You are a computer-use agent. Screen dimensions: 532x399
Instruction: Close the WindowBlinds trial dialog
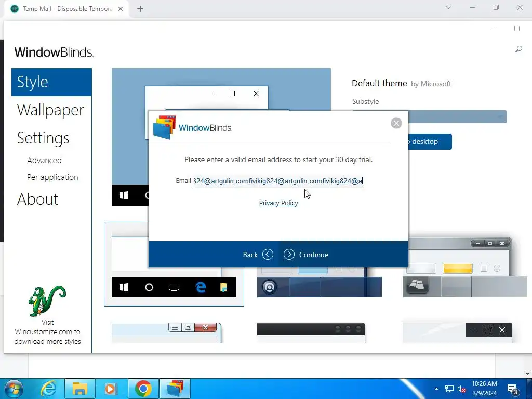click(396, 123)
